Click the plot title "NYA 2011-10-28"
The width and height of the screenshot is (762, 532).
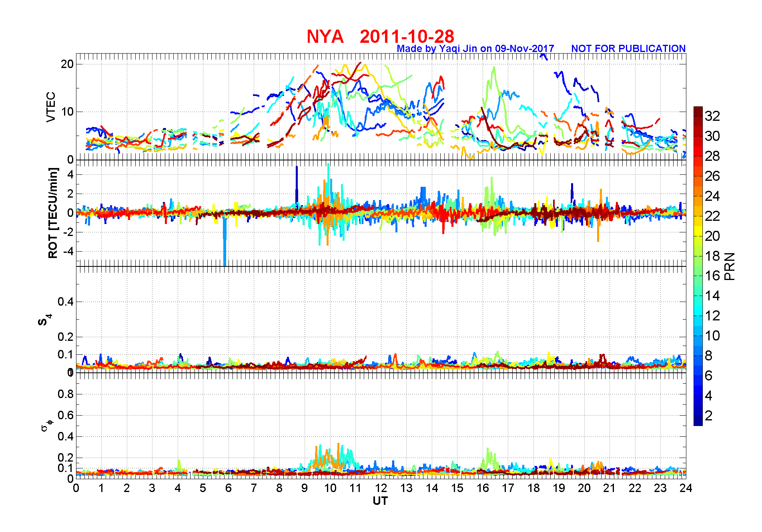tap(380, 37)
